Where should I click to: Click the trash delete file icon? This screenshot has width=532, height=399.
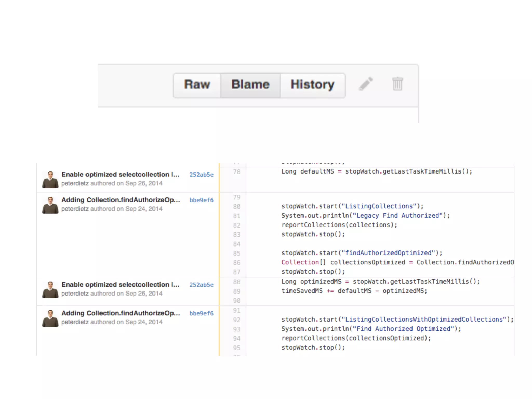click(397, 84)
